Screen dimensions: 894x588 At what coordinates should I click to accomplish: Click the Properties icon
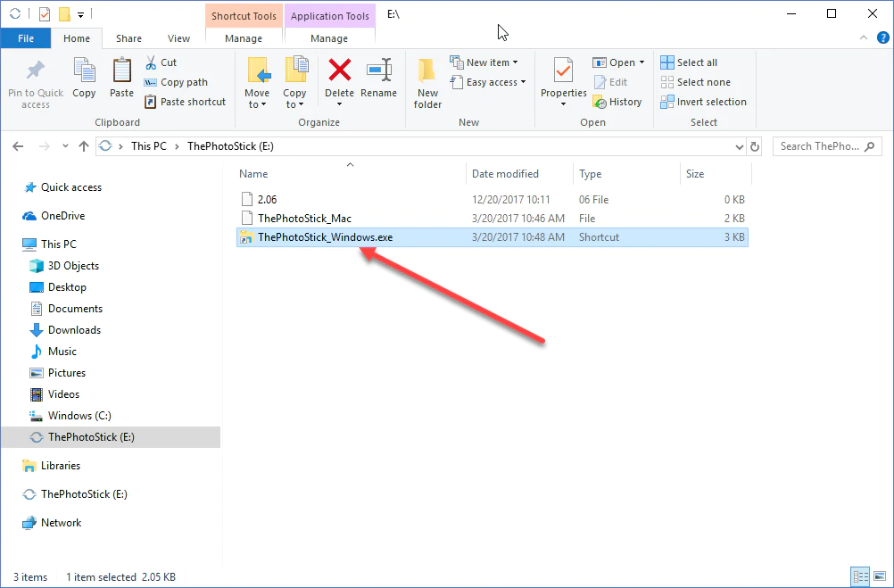(563, 71)
